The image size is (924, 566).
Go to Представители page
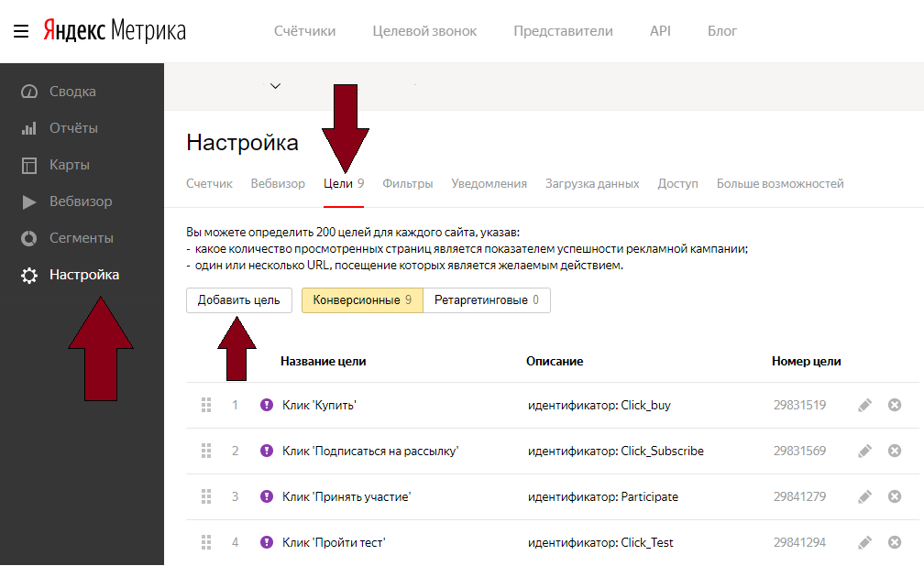tap(564, 31)
